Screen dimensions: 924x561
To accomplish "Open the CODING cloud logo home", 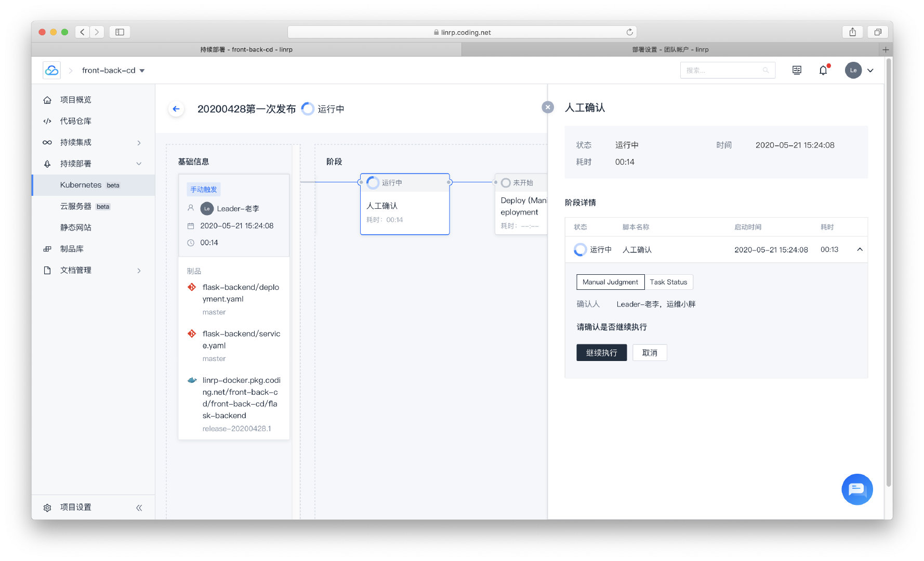I will point(51,70).
